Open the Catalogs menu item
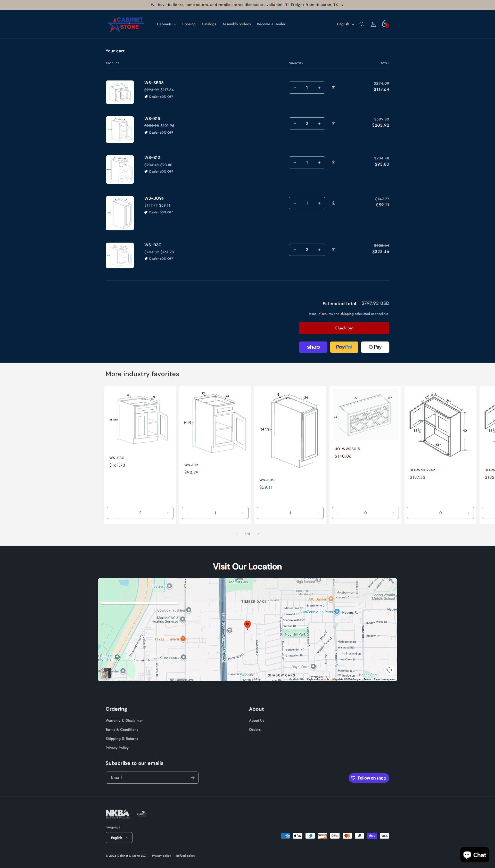Screen dimensions: 495x868 [x=209, y=24]
